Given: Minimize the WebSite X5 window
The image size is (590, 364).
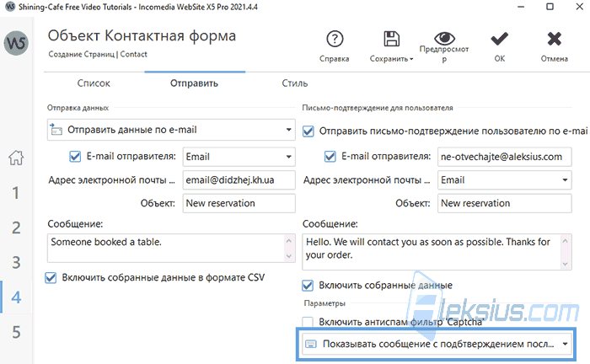Looking at the screenshot, I should [521, 7].
